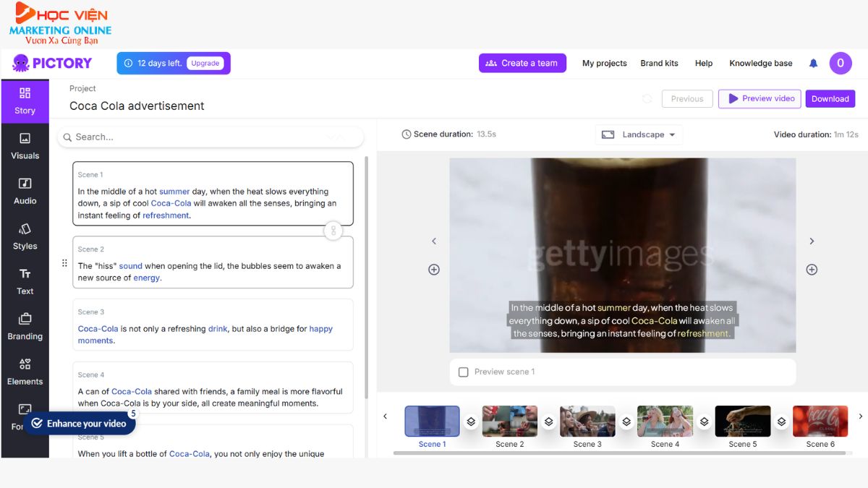Click Preview video button

[760, 98]
